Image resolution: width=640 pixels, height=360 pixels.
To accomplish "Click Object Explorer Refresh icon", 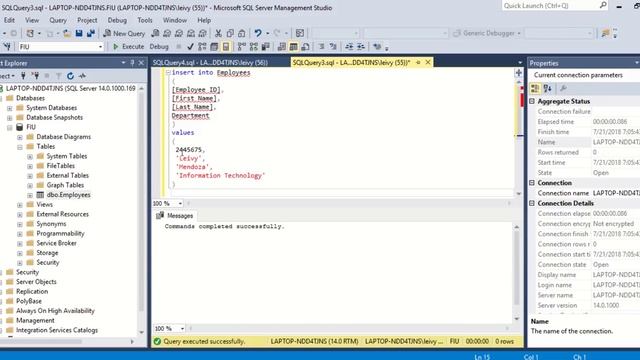I will tap(70, 76).
